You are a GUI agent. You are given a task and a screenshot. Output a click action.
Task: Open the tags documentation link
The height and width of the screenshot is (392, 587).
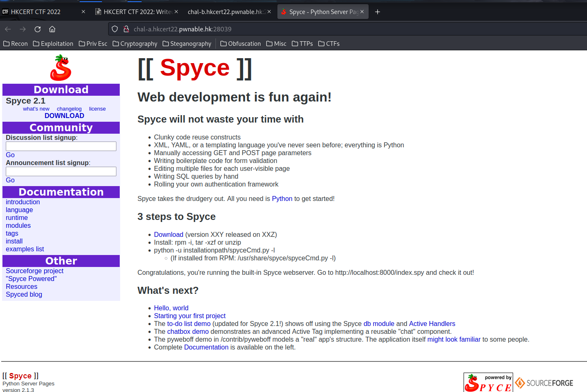pyautogui.click(x=12, y=234)
